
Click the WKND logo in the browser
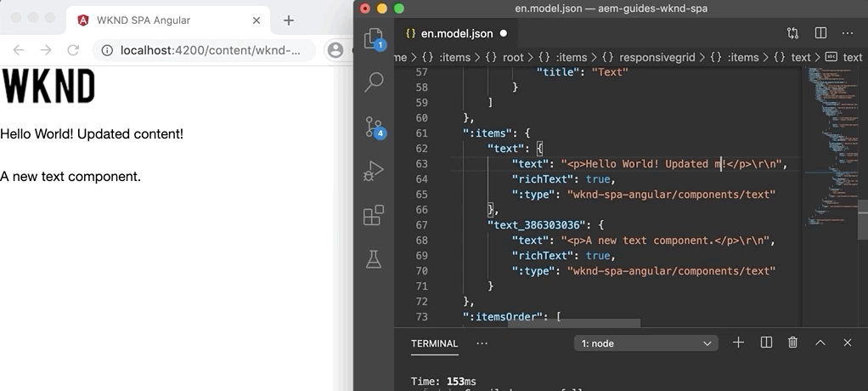(x=48, y=87)
